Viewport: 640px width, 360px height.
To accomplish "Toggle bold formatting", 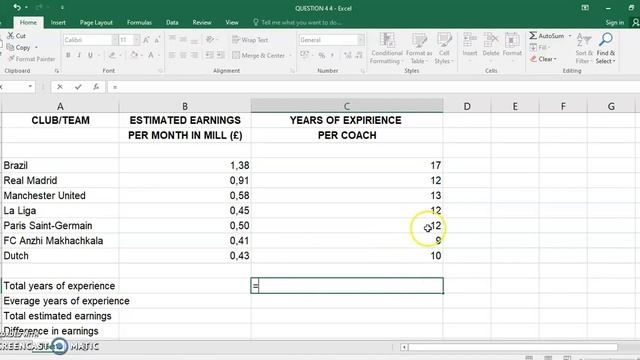I will point(68,55).
